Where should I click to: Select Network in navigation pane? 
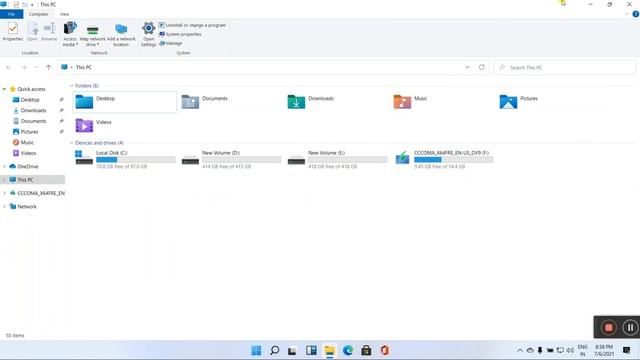pyautogui.click(x=27, y=207)
